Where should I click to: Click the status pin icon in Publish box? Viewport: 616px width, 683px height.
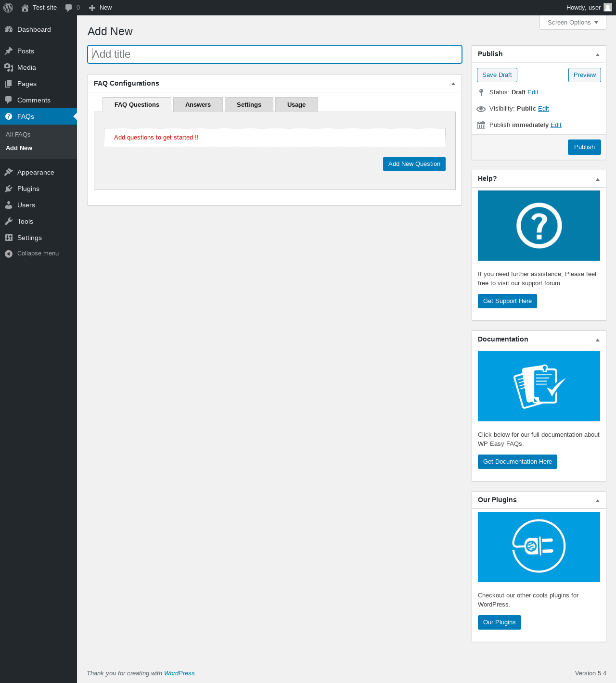tap(481, 92)
